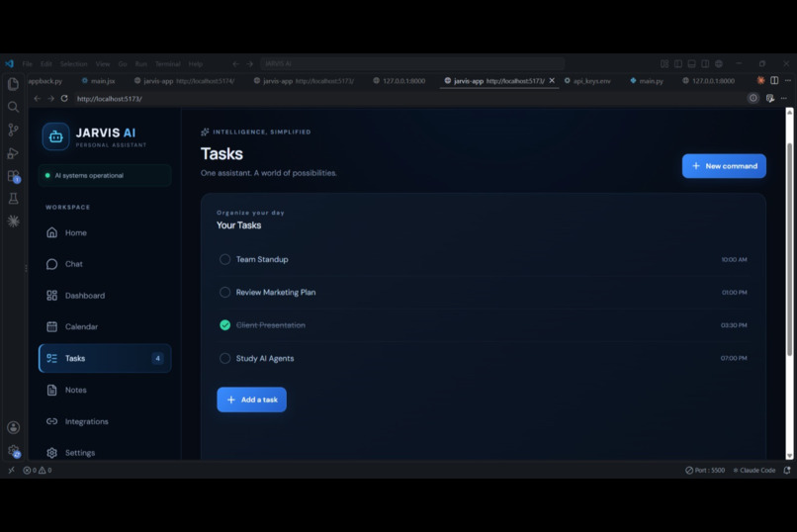Switch to the main.jsx tab
The image size is (797, 532).
99,81
